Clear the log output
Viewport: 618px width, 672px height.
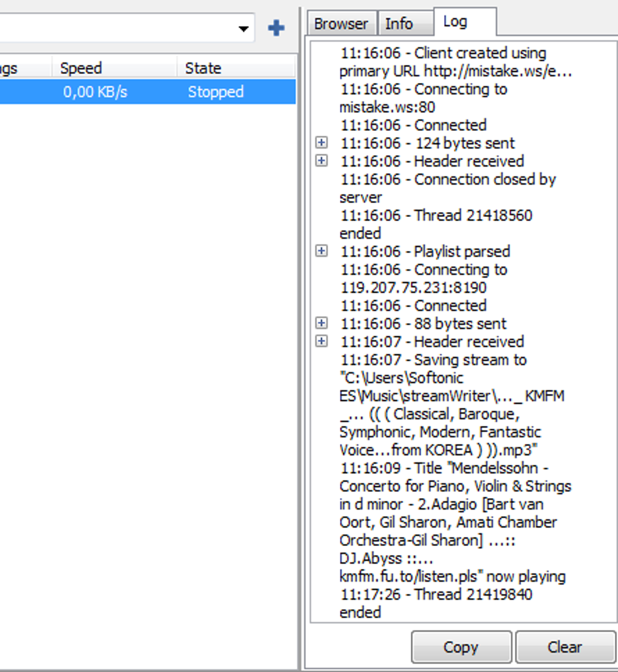(565, 647)
